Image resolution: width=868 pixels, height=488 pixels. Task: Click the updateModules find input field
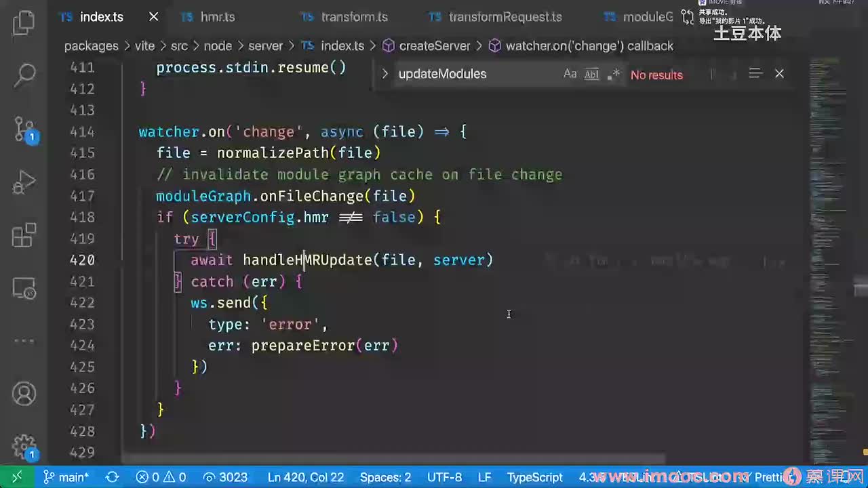click(477, 74)
